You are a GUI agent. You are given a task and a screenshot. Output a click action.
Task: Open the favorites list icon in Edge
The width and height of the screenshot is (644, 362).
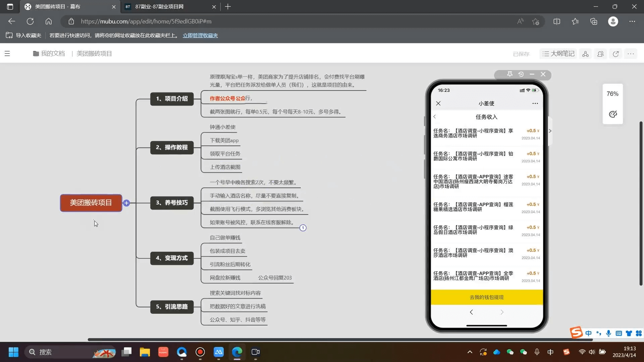coord(575,21)
